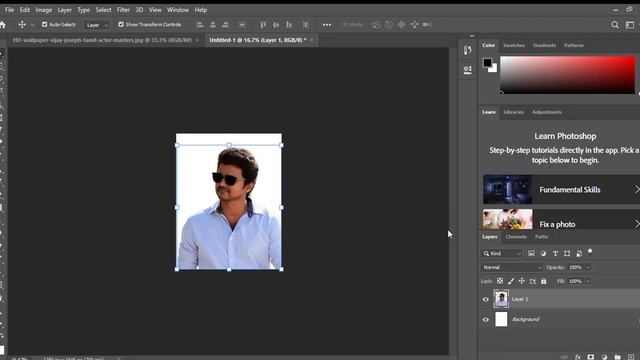Click the align horizontal centers icon

pyautogui.click(x=213, y=25)
